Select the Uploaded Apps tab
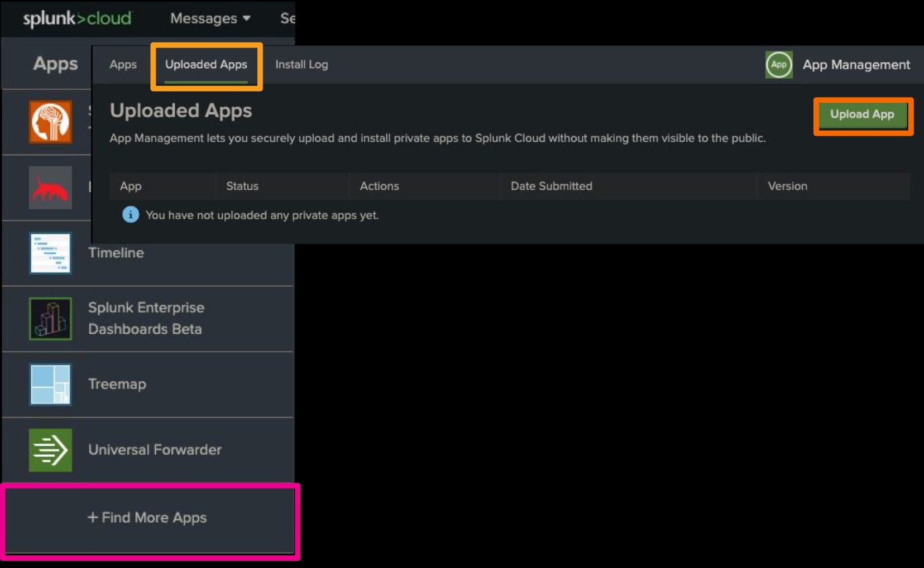 tap(206, 65)
